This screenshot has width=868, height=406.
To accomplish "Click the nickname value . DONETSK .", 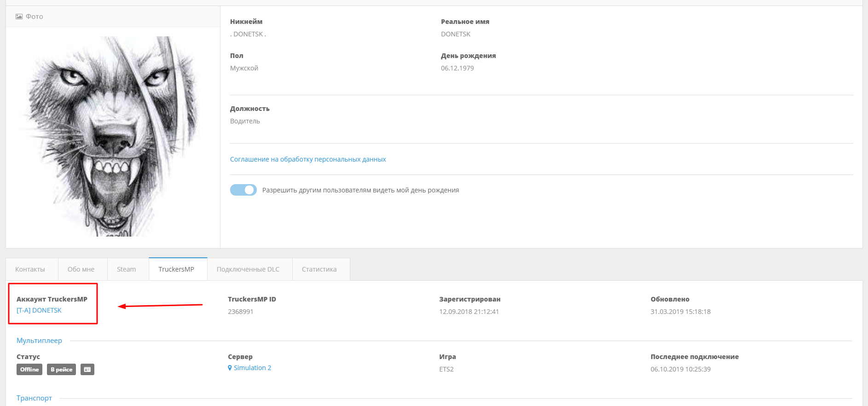I will (248, 34).
